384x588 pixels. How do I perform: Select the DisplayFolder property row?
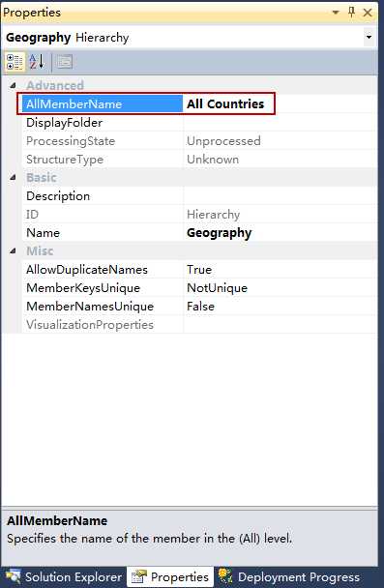(x=199, y=122)
